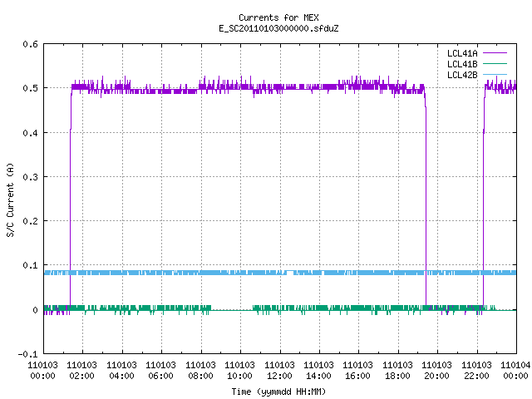This screenshot has height=399, width=532.
Task: Click the 0.5 y-axis tick value
Action: point(30,88)
